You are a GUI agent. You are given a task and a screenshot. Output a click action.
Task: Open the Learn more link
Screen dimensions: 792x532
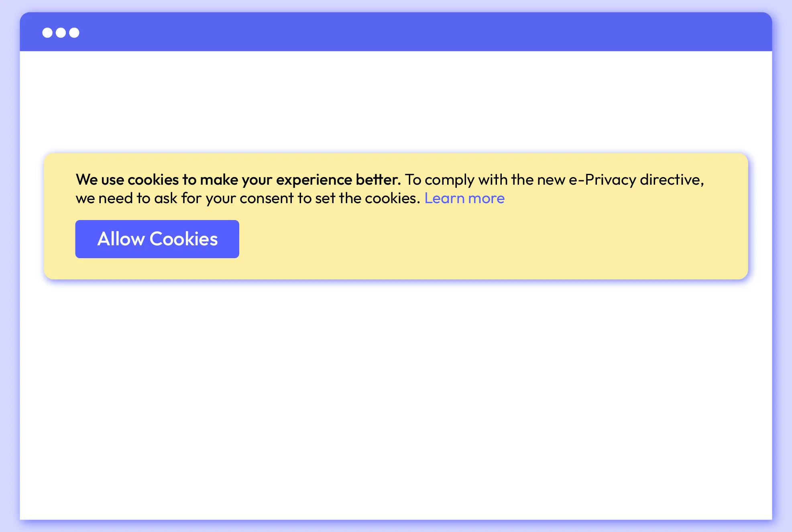click(x=464, y=198)
